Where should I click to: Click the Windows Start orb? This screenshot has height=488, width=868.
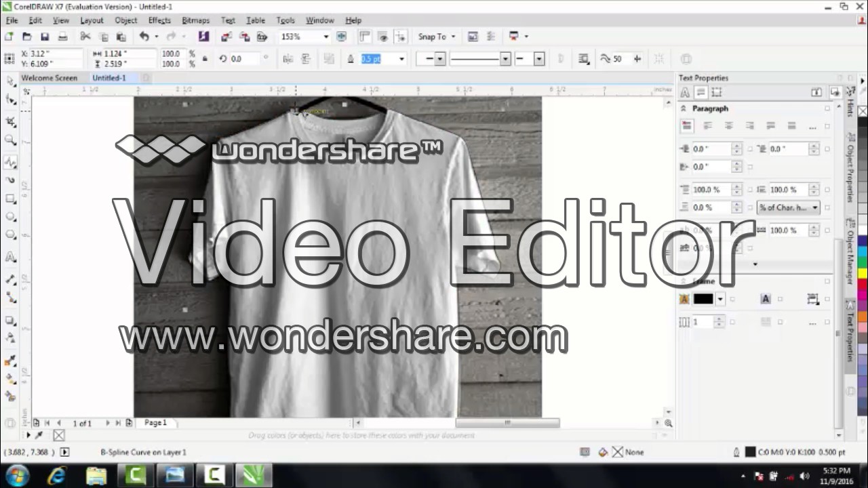(17, 475)
